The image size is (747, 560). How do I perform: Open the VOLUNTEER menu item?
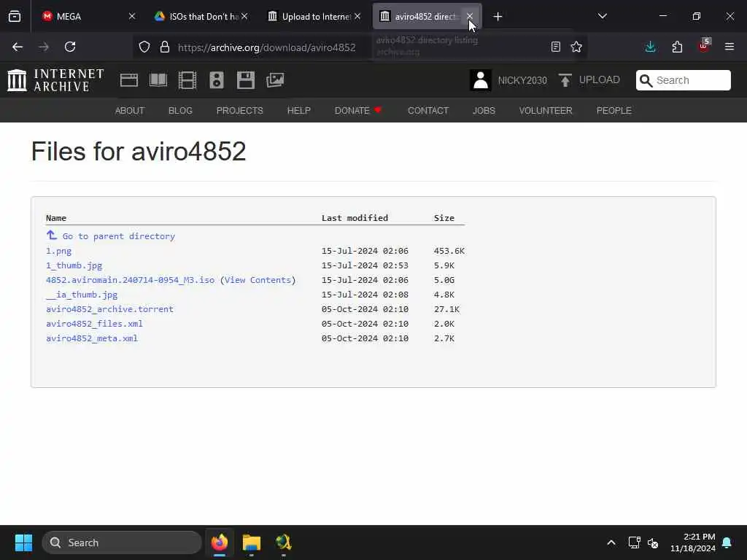coord(546,111)
